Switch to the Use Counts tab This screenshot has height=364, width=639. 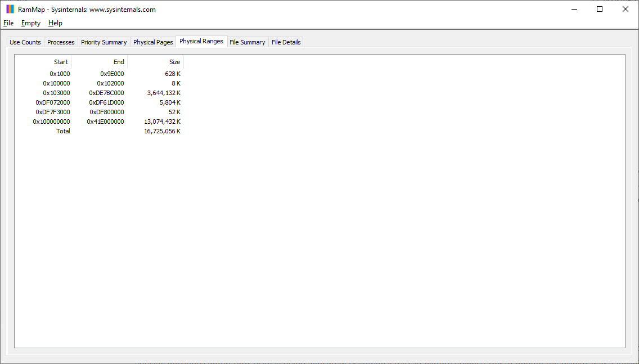click(x=25, y=42)
